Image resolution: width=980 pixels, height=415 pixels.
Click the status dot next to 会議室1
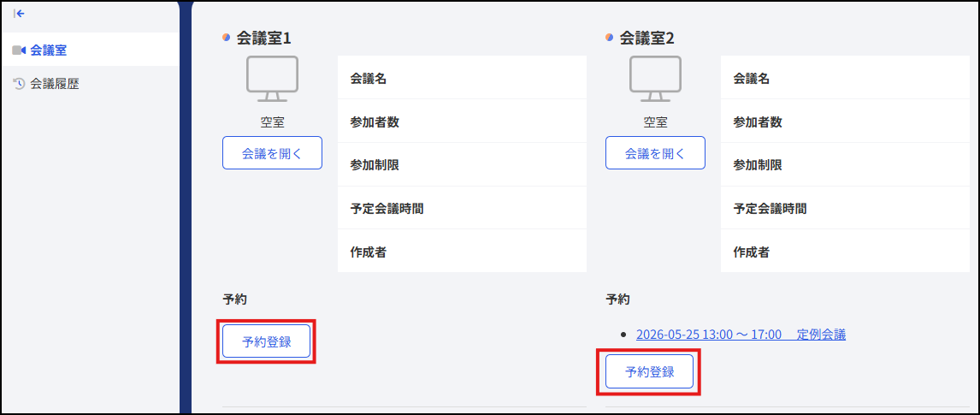[227, 38]
